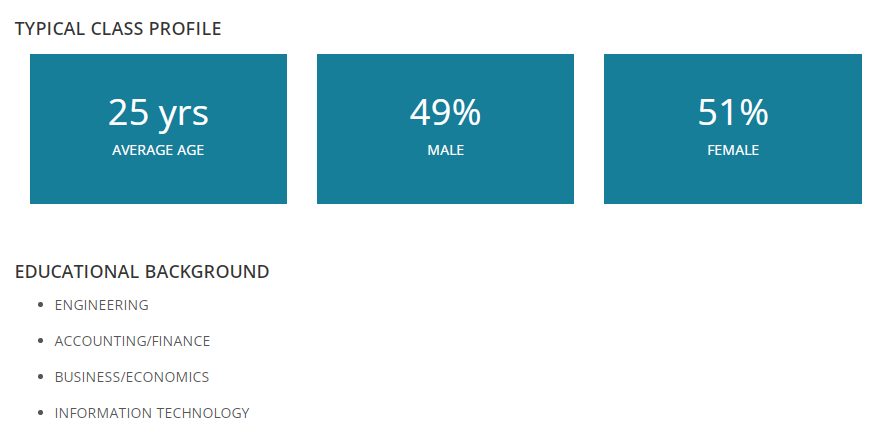Click the Educational Background heading
Image resolution: width=877 pixels, height=438 pixels.
tap(142, 272)
